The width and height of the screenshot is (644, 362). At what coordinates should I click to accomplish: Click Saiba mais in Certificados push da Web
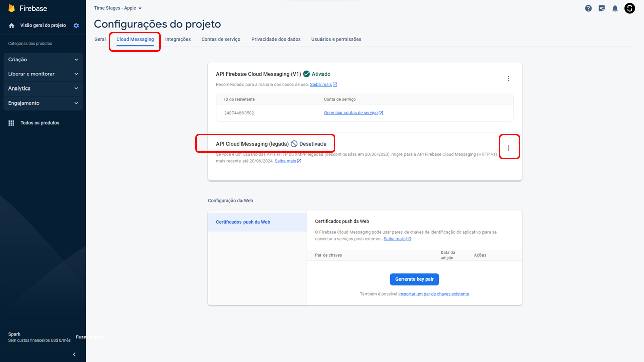(x=394, y=239)
